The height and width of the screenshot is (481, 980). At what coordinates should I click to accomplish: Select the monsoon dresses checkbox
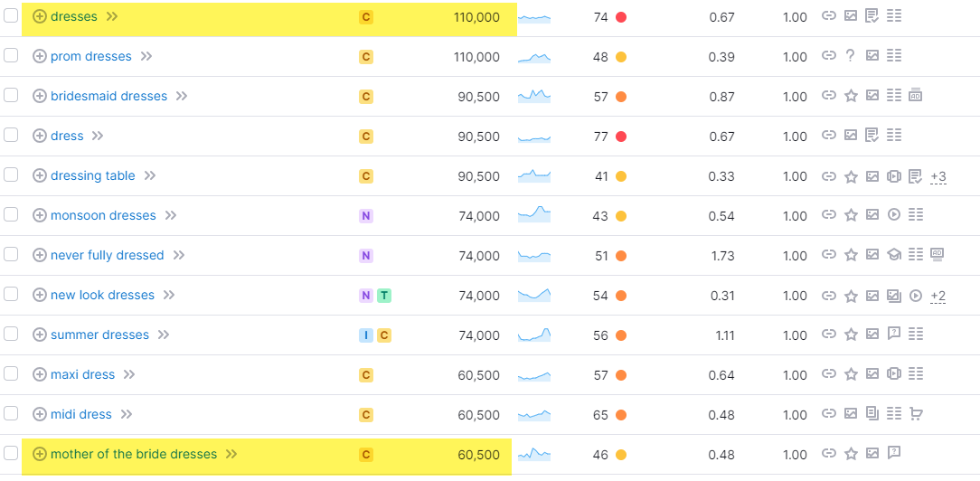click(11, 215)
